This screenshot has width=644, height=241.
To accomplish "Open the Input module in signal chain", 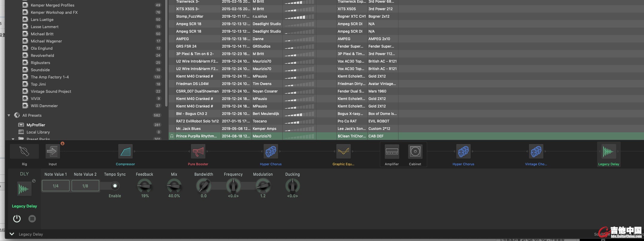I will pyautogui.click(x=52, y=151).
